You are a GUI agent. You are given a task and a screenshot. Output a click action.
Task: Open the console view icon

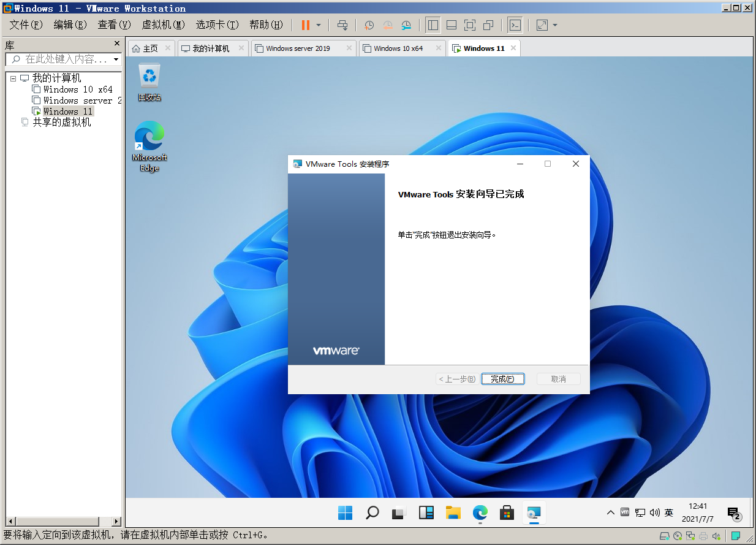coord(515,25)
